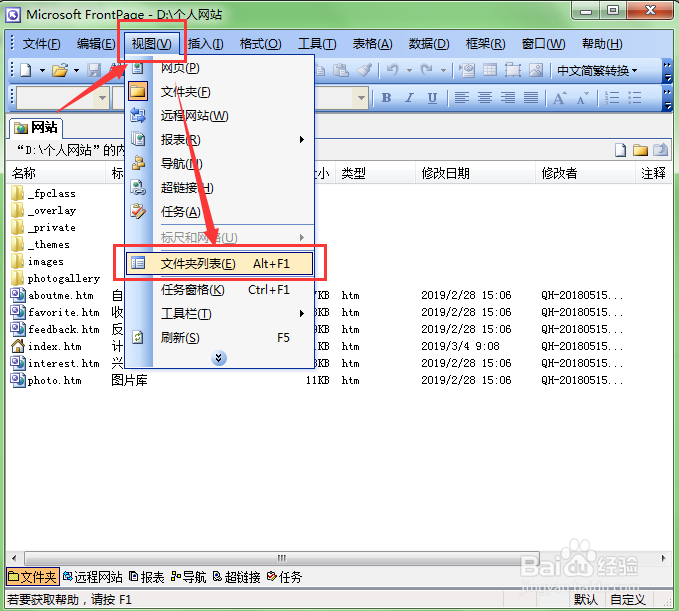Click the scroll right arrow
Screen dimensions: 679x611
[663, 558]
